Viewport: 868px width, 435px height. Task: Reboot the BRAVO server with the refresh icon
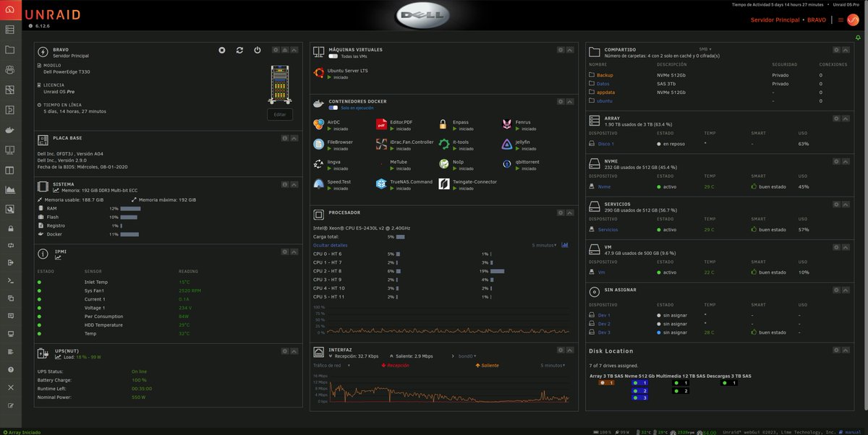coord(239,50)
